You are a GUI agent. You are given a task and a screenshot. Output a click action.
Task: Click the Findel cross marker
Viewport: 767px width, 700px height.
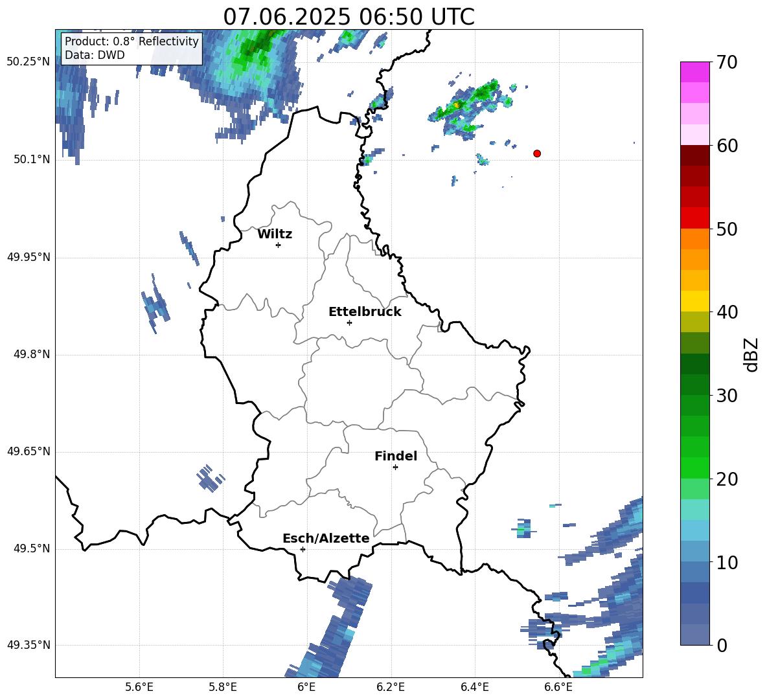[395, 468]
